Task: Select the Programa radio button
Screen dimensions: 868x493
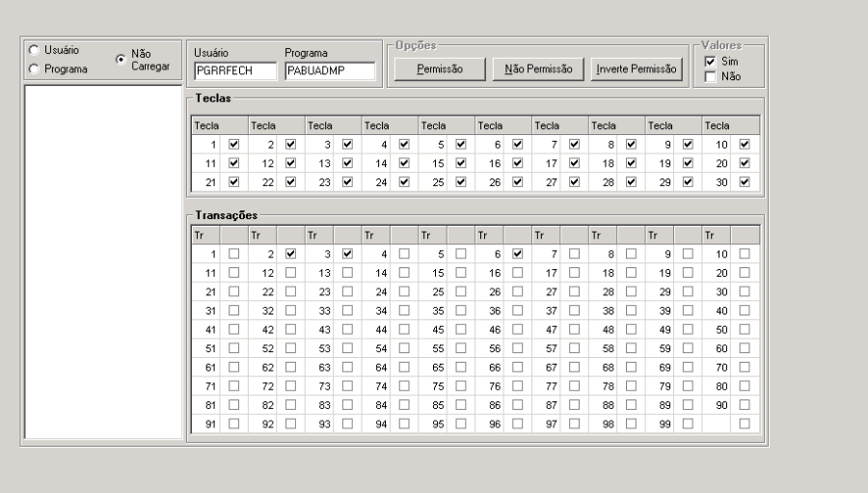Action: pos(35,68)
